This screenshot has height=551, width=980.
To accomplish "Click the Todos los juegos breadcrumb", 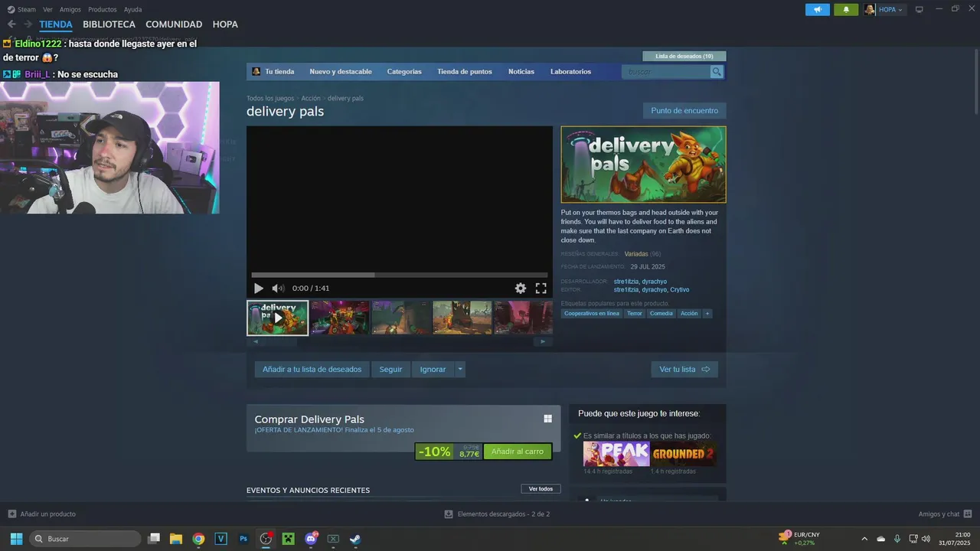I will point(270,98).
